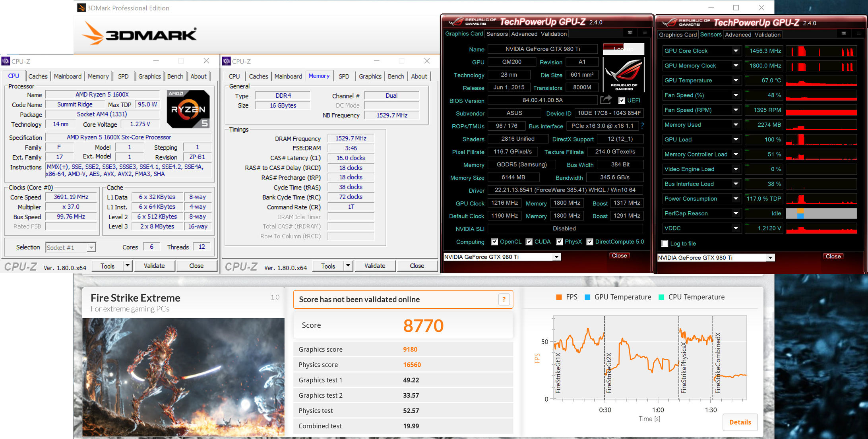Enable the Log to file checkbox
868x439 pixels.
(x=665, y=244)
